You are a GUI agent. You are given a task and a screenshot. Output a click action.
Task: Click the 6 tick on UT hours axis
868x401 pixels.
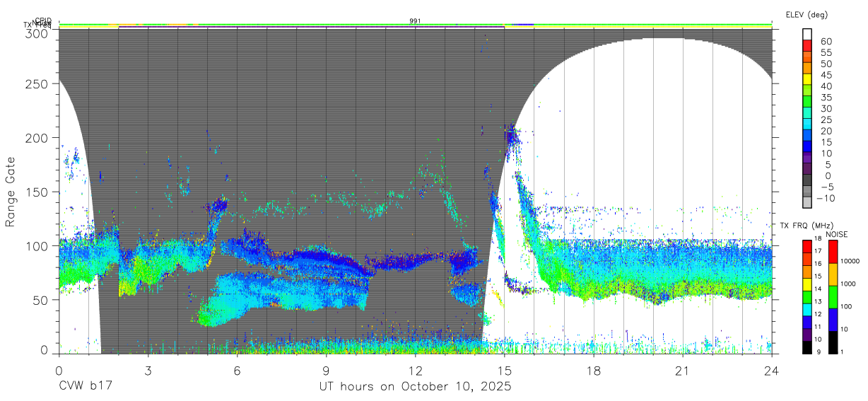tap(237, 371)
